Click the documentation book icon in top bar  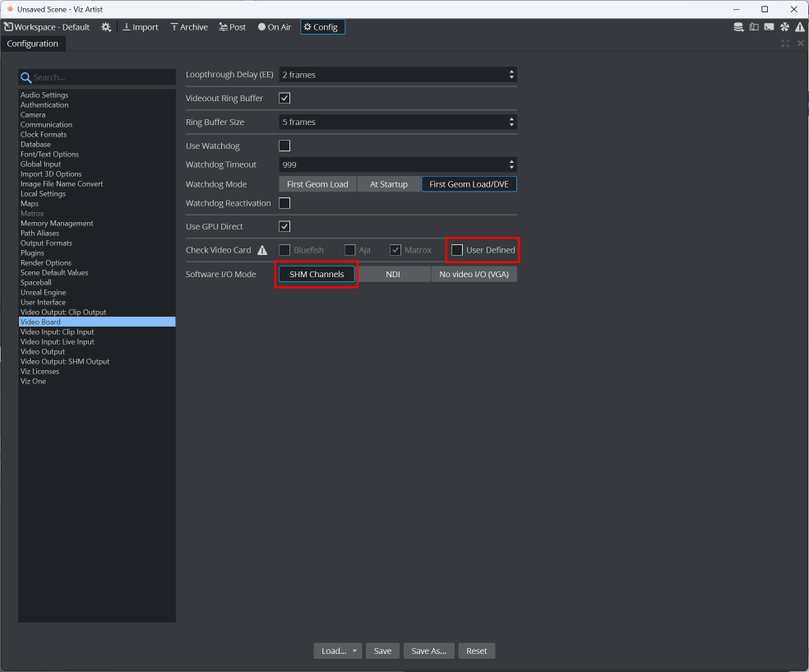[754, 27]
